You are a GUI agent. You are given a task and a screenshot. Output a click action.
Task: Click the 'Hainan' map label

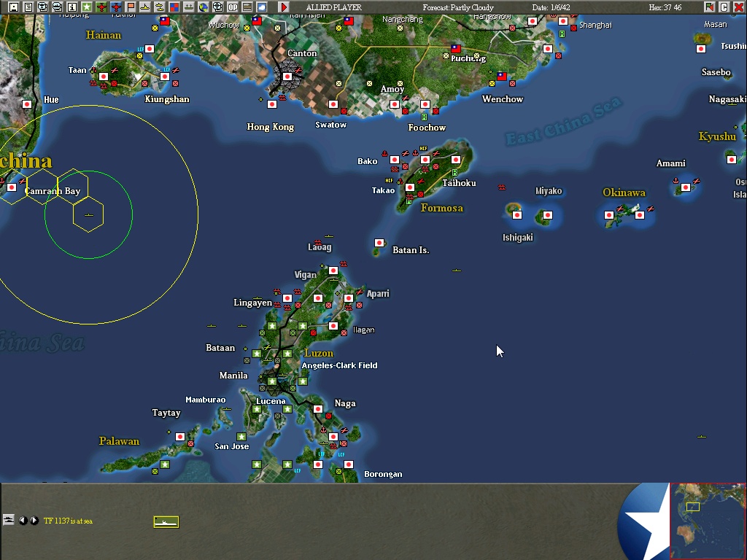[104, 35]
